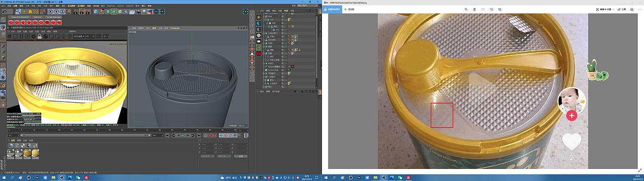Open the size mode dropdown beside Apply

tap(224, 156)
